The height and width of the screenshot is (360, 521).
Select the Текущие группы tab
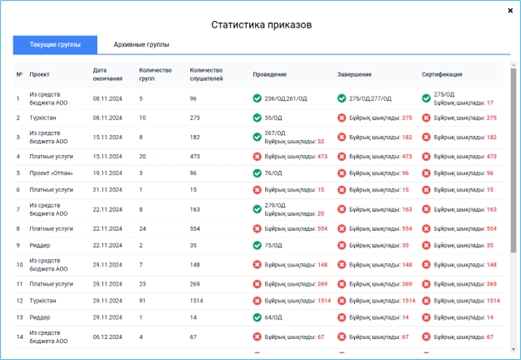click(x=55, y=45)
